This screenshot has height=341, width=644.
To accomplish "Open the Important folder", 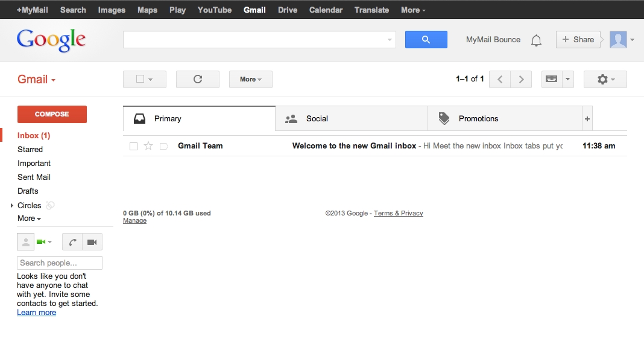I will (x=34, y=163).
